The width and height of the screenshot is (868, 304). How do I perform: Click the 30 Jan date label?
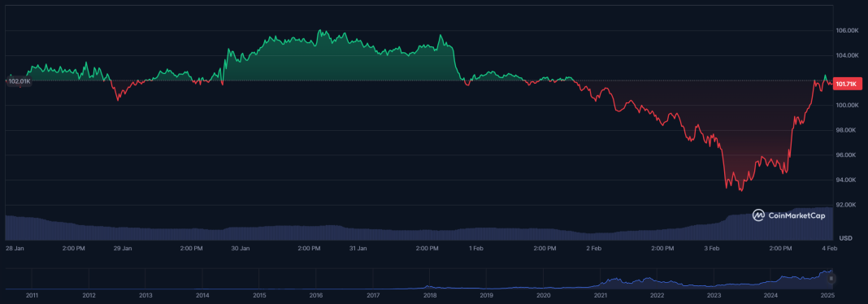pyautogui.click(x=241, y=249)
